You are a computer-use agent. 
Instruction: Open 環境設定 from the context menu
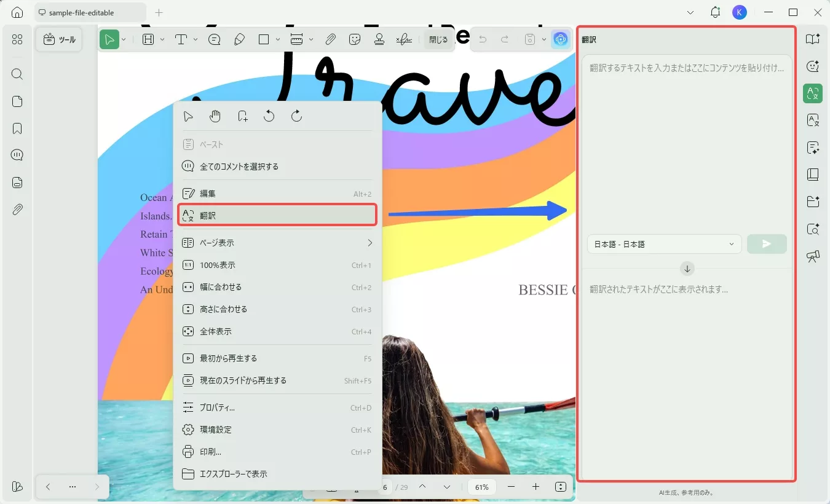pos(215,429)
